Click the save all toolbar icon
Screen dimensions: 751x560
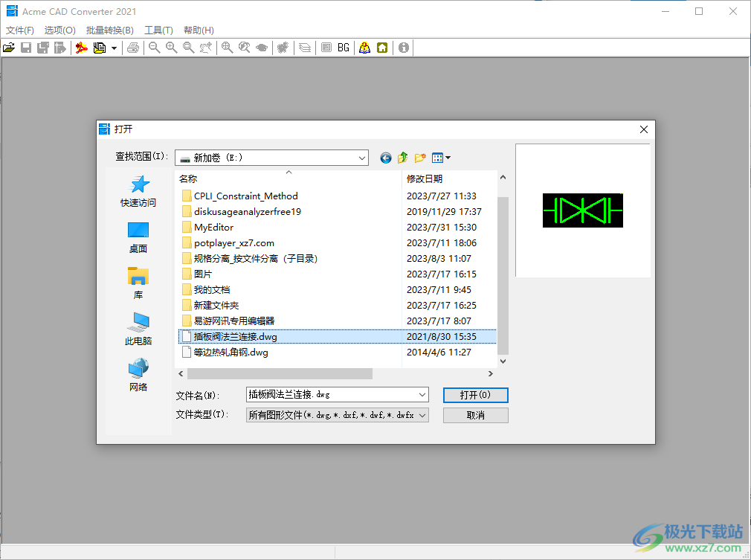click(43, 48)
